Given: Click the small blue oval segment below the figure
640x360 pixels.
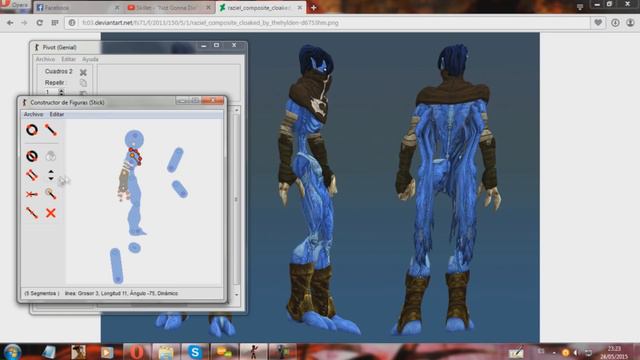Looking at the screenshot, I should pyautogui.click(x=134, y=247).
